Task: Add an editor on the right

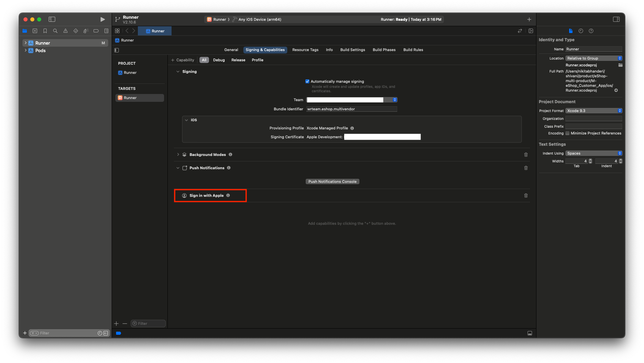Action: (x=531, y=31)
